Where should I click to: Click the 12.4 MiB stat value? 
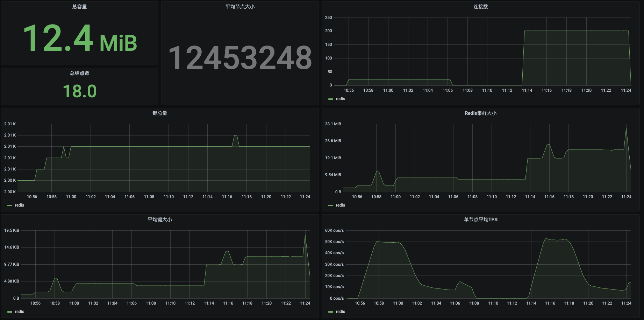point(80,38)
